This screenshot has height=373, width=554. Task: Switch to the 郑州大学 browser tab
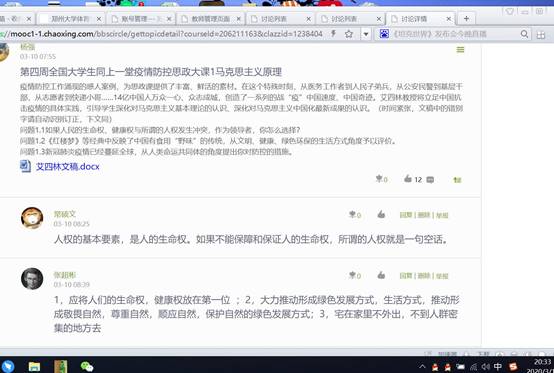[70, 19]
